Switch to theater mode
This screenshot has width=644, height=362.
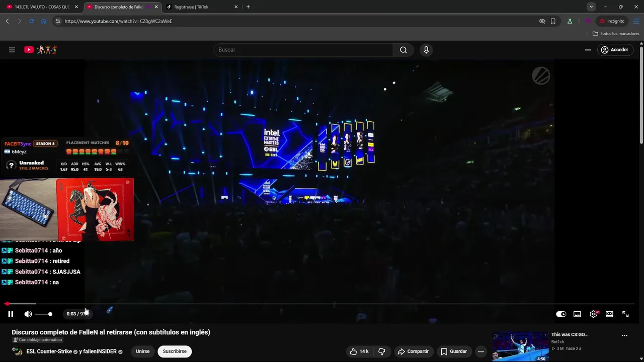click(x=609, y=314)
